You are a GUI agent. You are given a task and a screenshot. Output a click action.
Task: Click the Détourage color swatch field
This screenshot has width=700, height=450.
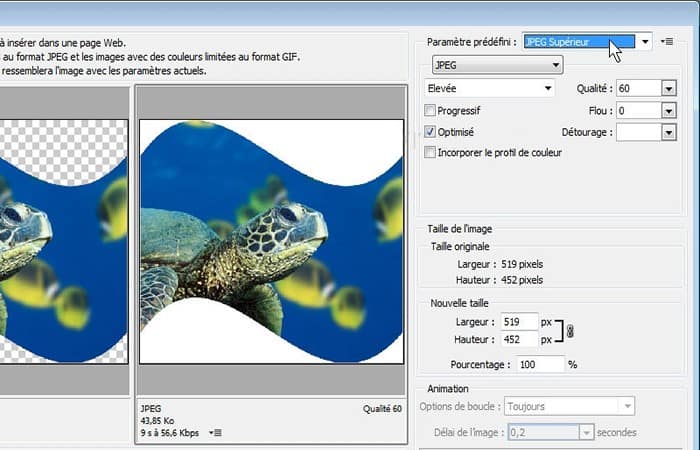pyautogui.click(x=639, y=132)
